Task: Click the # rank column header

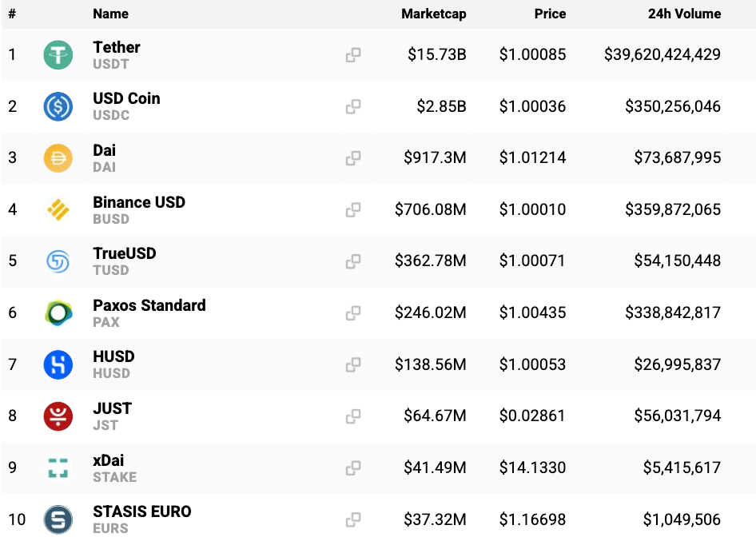Action: (12, 14)
